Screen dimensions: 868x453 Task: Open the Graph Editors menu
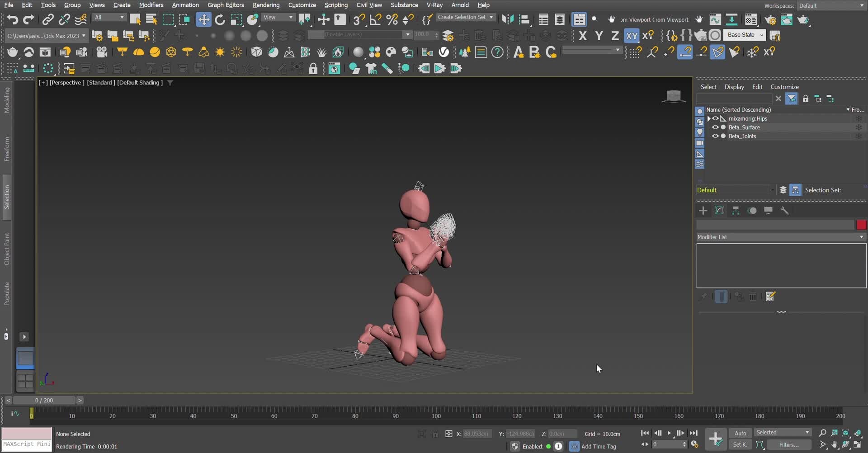pyautogui.click(x=226, y=5)
